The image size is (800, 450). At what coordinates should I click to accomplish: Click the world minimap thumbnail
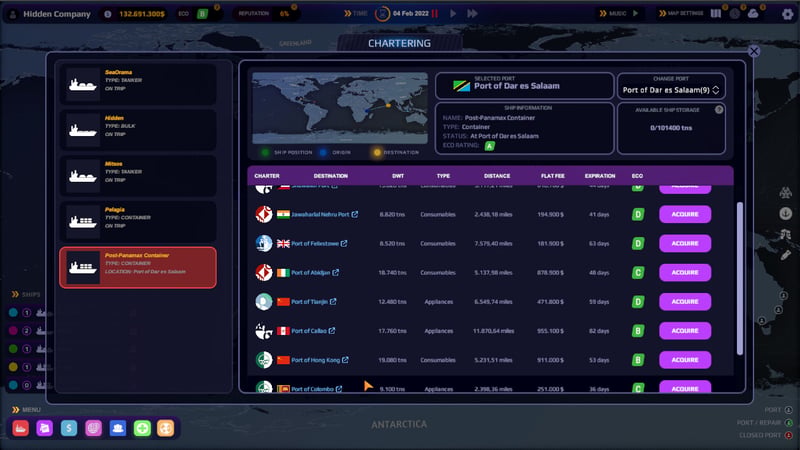340,108
